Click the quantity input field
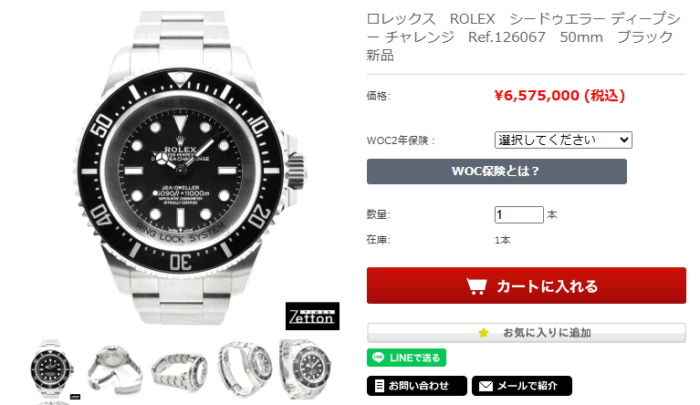Image resolution: width=700 pixels, height=405 pixels. 519,215
